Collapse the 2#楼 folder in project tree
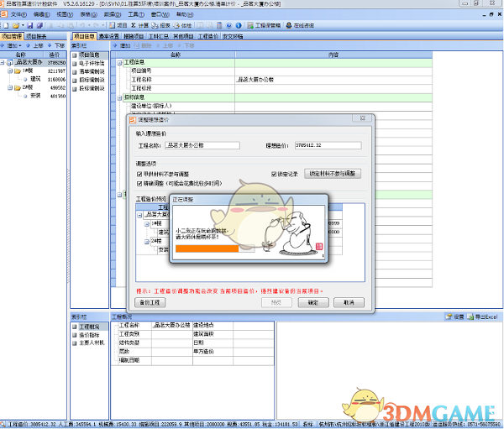Image resolution: width=504 pixels, height=429 pixels. [10, 87]
